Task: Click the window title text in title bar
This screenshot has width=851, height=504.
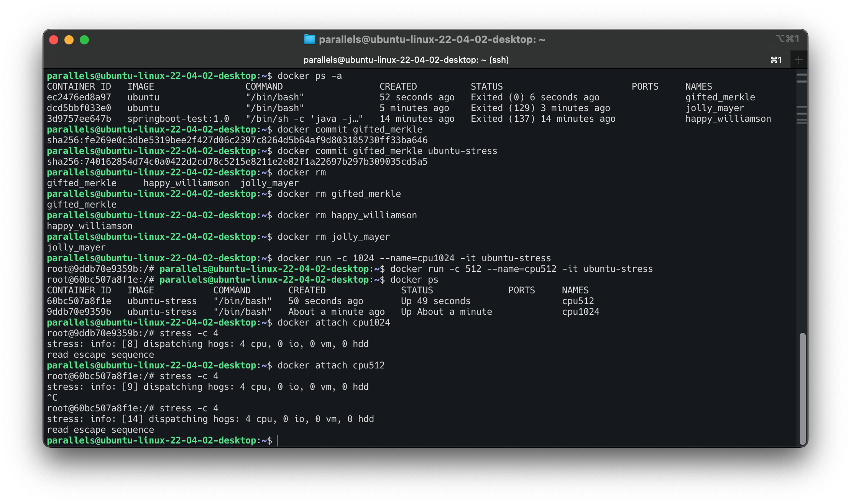Action: (x=432, y=39)
